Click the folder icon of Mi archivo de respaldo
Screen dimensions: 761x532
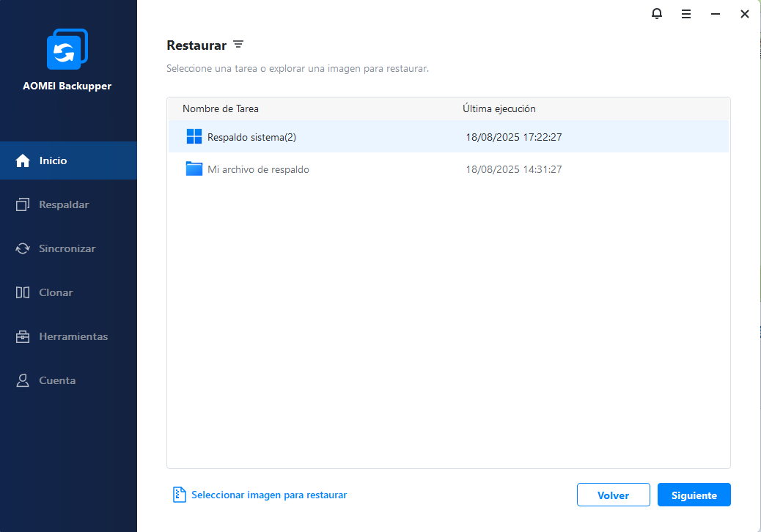click(194, 169)
